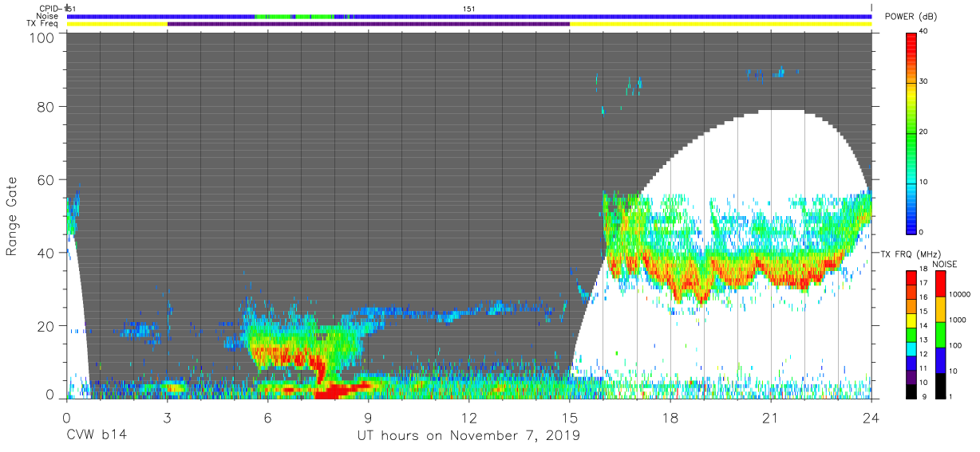Click the x-axis tick label '6'
980x452 pixels.
(267, 418)
